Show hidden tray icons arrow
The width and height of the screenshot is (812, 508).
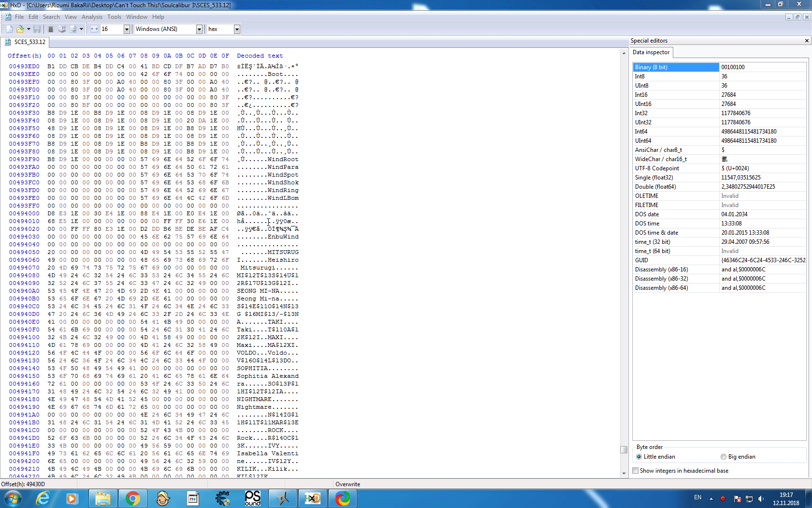(x=711, y=498)
